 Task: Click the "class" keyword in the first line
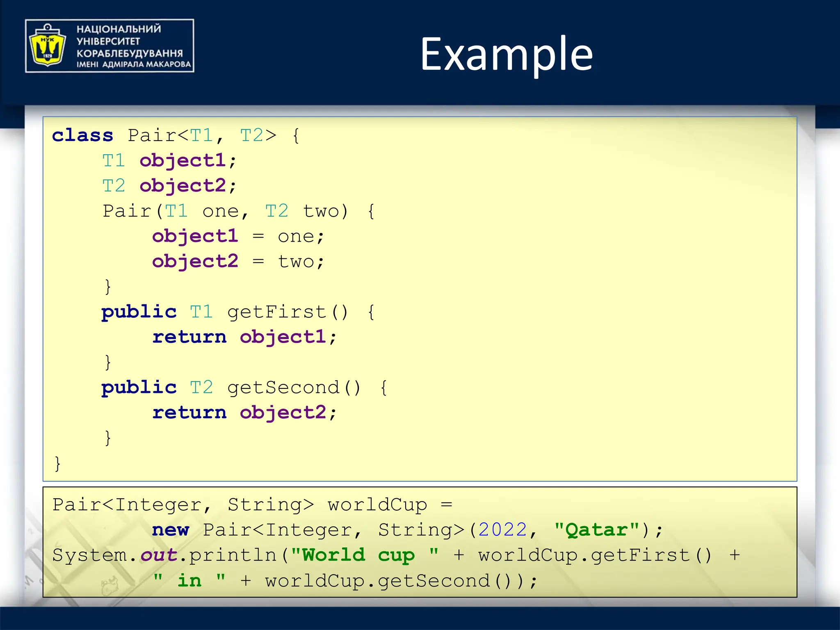coord(82,135)
